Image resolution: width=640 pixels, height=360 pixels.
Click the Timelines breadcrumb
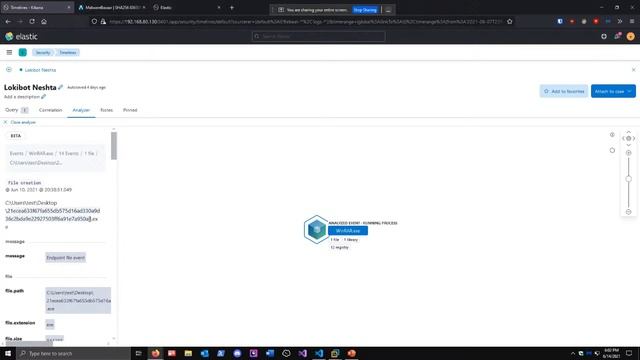tap(68, 52)
